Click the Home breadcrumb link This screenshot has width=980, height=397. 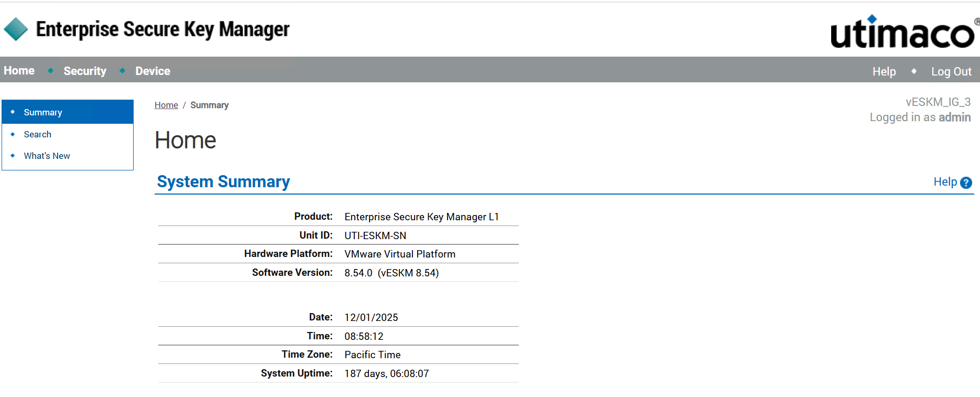point(166,105)
